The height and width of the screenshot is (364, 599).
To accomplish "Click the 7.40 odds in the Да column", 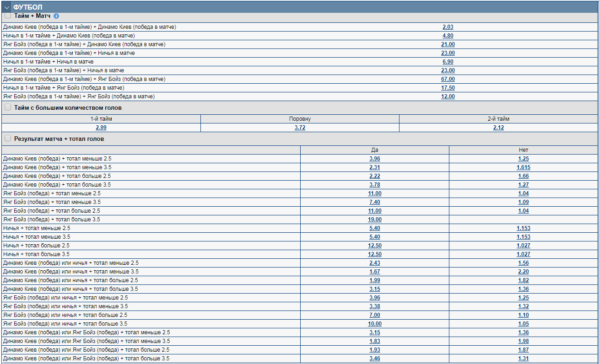I will point(375,202).
